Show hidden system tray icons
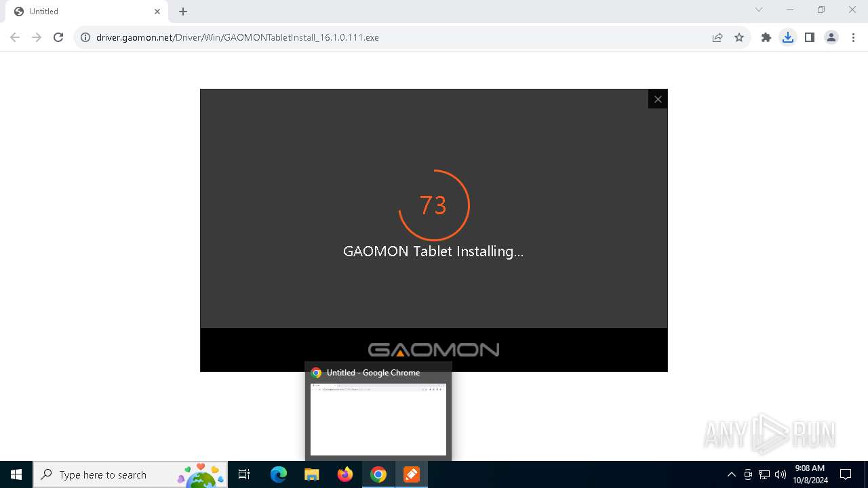This screenshot has height=488, width=868. (x=731, y=474)
